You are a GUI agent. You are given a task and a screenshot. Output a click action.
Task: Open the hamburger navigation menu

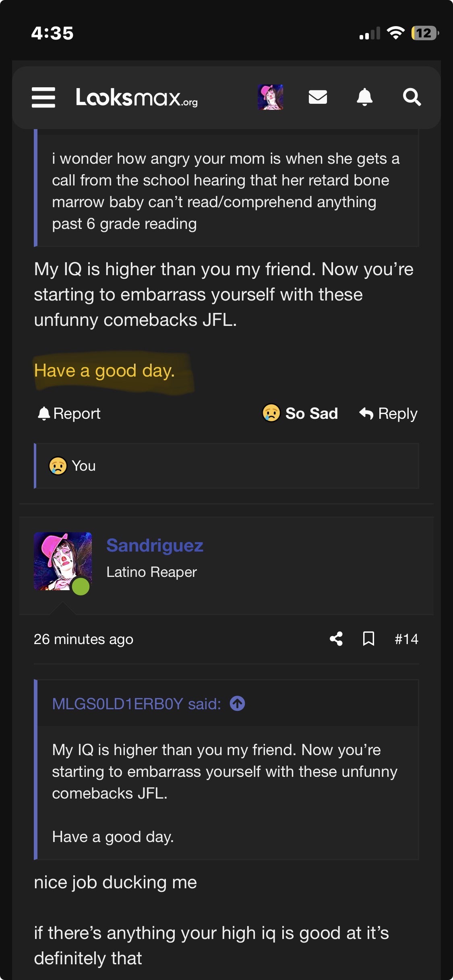coord(43,97)
